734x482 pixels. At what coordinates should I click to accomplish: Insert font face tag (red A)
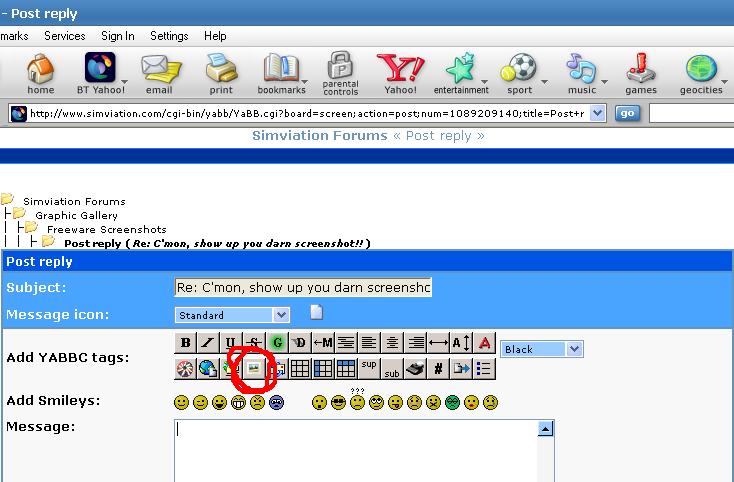[x=484, y=343]
